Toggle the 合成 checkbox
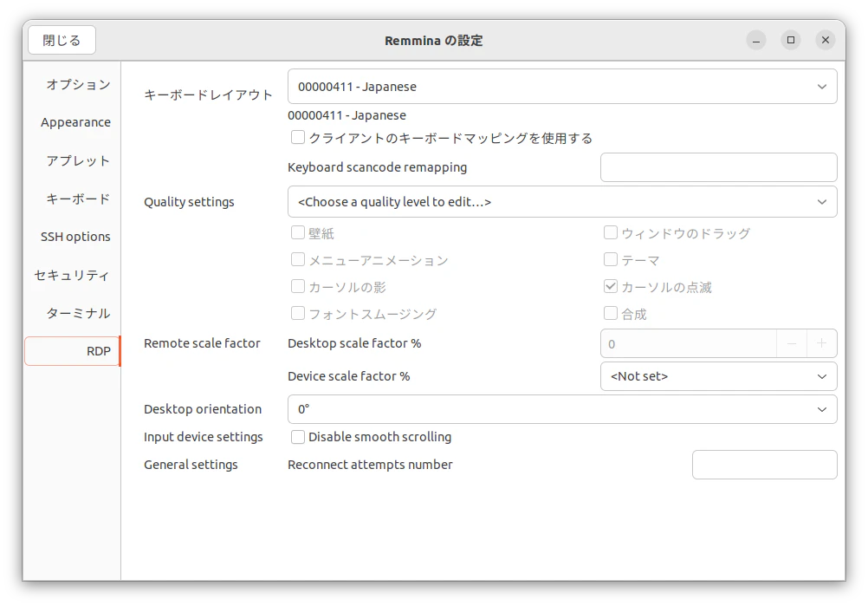Screen dimensions: 868x606 [x=611, y=314]
